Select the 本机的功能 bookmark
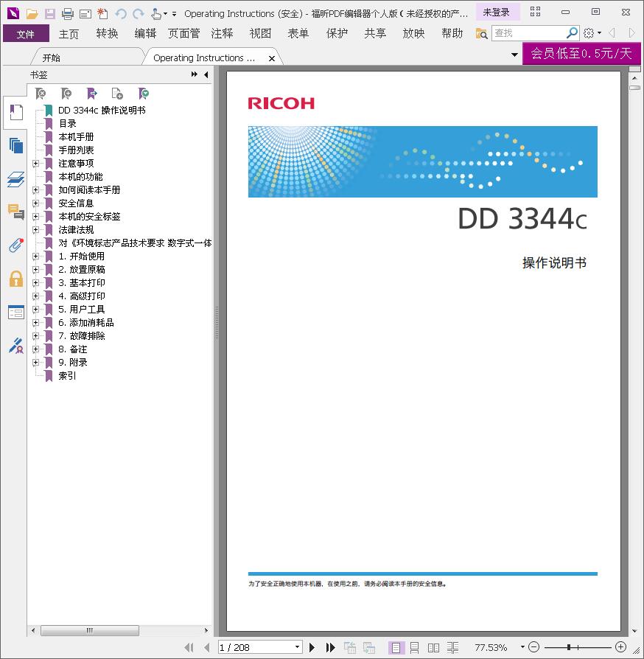Image resolution: width=644 pixels, height=659 pixels. coord(80,176)
